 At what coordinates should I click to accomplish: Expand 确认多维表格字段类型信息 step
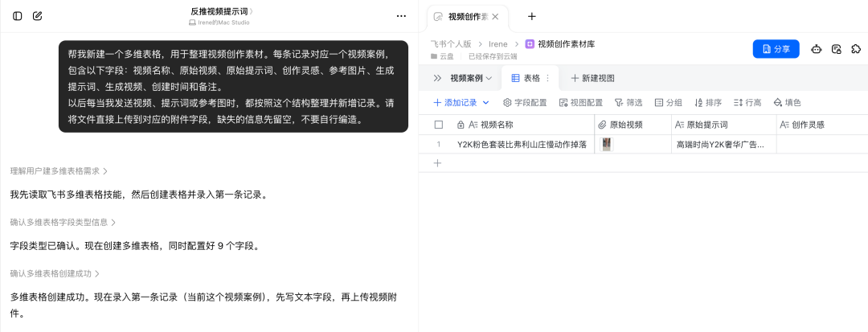coord(63,222)
